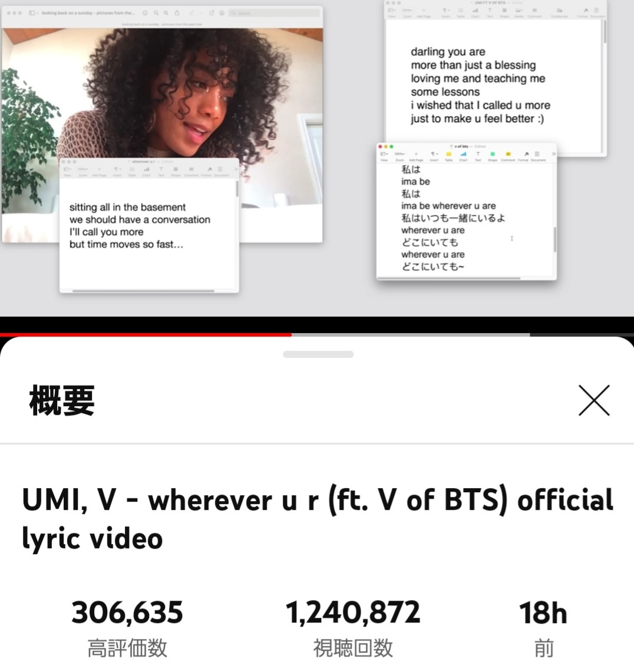Click the green Shape icon in v of bts window
This screenshot has width=634, height=672.
(493, 154)
